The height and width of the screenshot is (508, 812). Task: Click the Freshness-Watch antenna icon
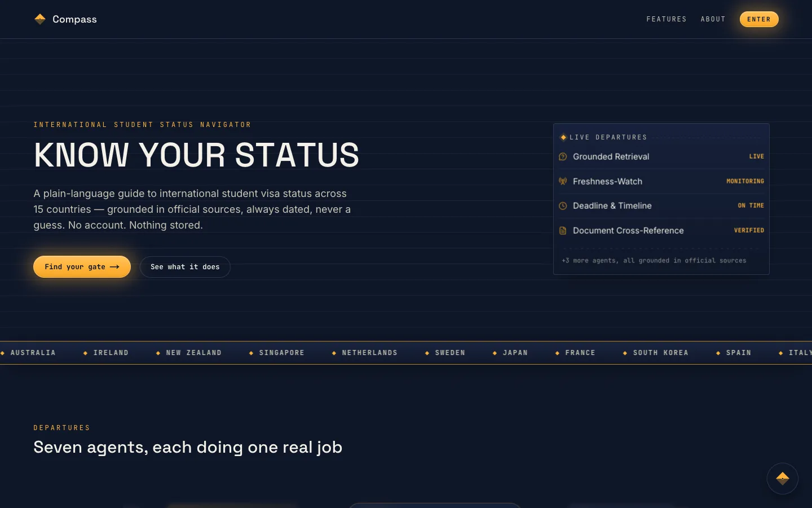563,181
